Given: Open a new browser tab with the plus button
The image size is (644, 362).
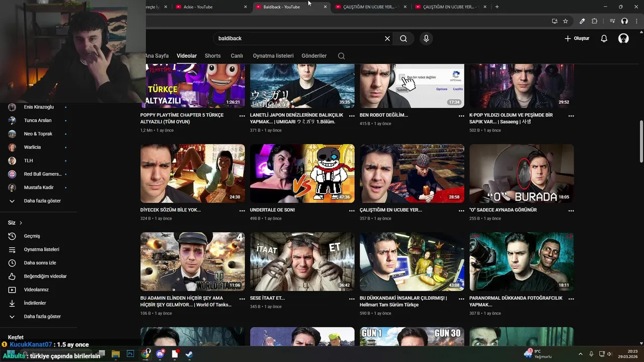Looking at the screenshot, I should 497,7.
